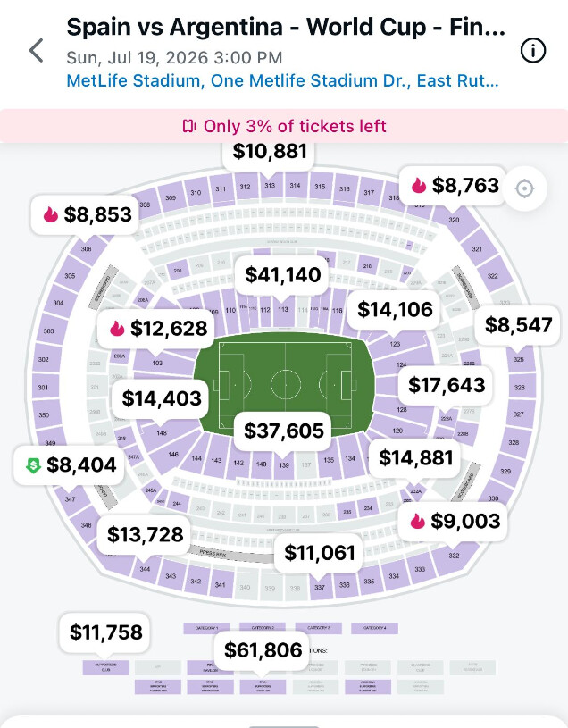Pick the $61,806 price marker
The image size is (568, 728).
(x=263, y=650)
